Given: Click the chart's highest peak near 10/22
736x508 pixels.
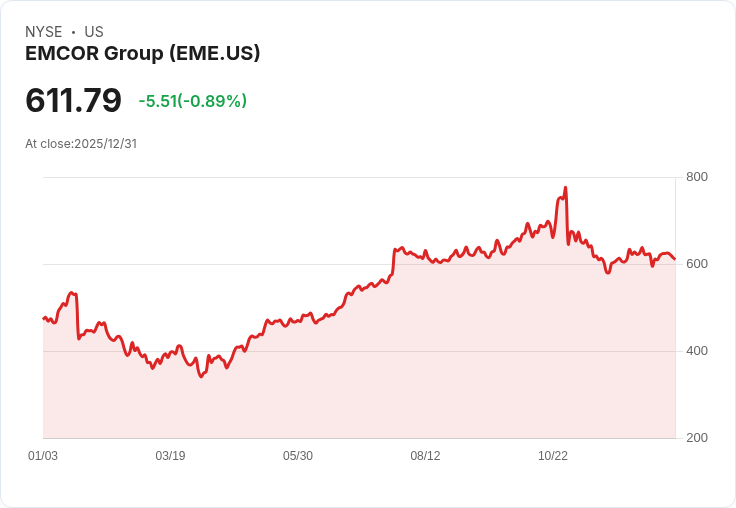Looking at the screenshot, I should tap(565, 188).
